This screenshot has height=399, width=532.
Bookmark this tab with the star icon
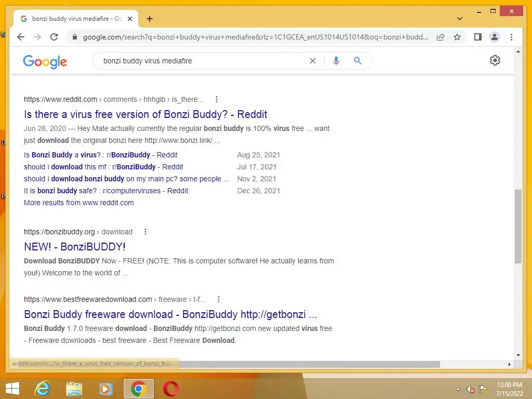click(x=457, y=37)
